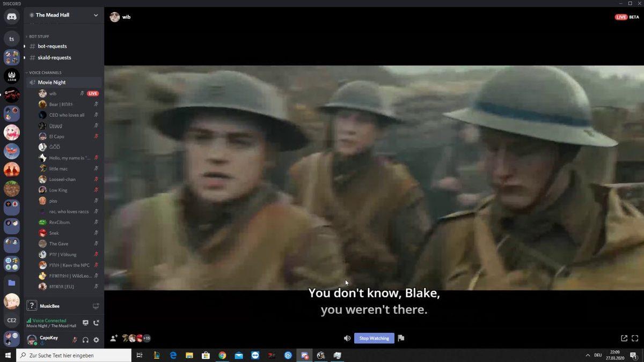This screenshot has width=644, height=362.
Task: Open user settings gear icon
Action: (x=96, y=340)
